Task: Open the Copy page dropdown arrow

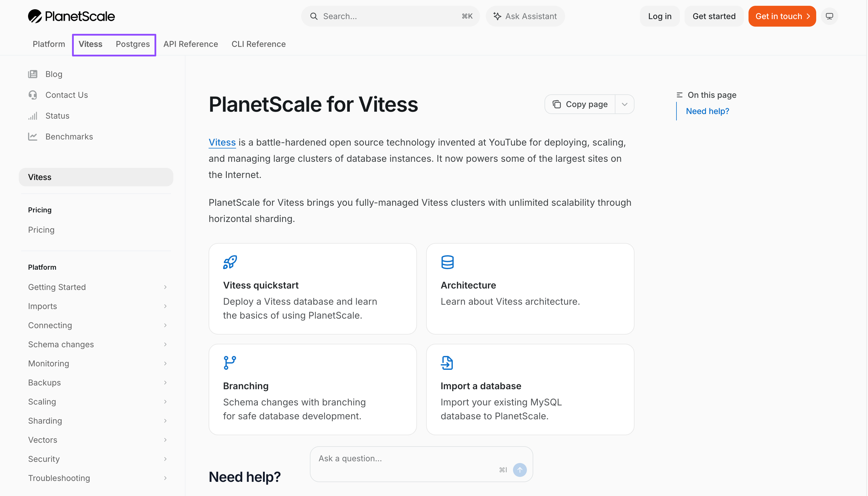Action: tap(624, 104)
